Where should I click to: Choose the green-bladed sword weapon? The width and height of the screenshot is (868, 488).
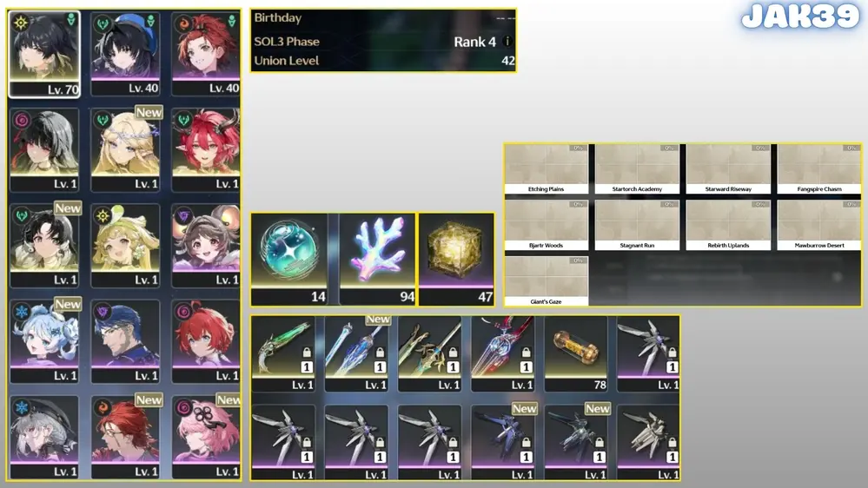click(283, 354)
